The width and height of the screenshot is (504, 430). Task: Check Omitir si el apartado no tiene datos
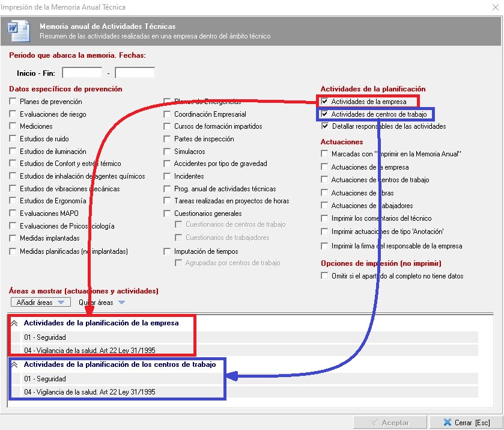(324, 276)
